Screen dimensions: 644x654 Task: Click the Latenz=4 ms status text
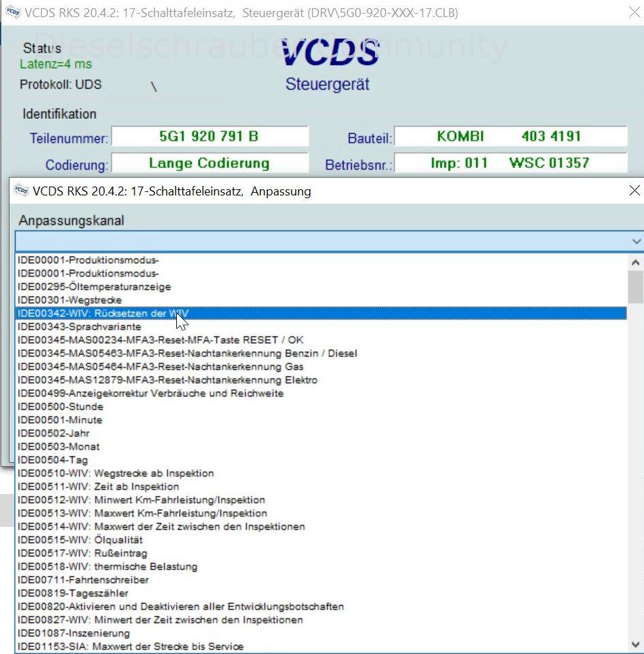coord(56,64)
